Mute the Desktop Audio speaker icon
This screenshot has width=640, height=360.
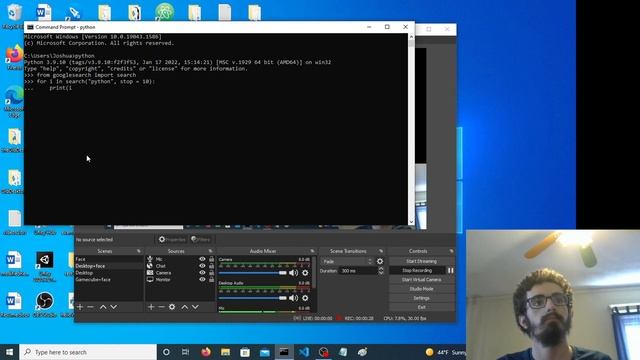point(293,298)
